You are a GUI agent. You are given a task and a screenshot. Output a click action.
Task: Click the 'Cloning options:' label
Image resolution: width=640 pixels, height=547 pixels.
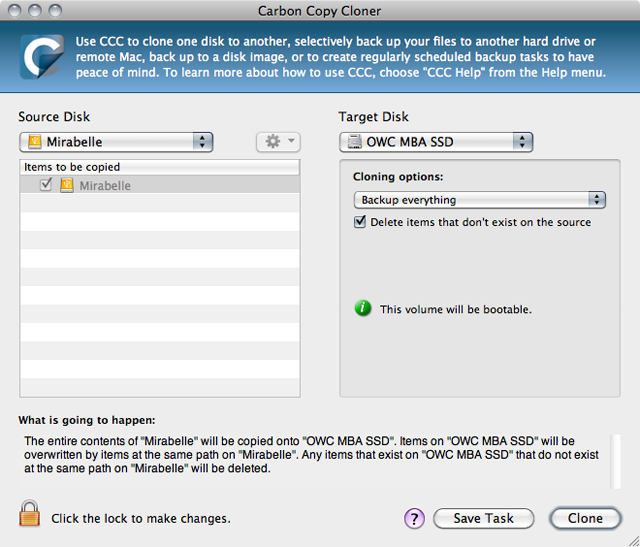(x=398, y=176)
